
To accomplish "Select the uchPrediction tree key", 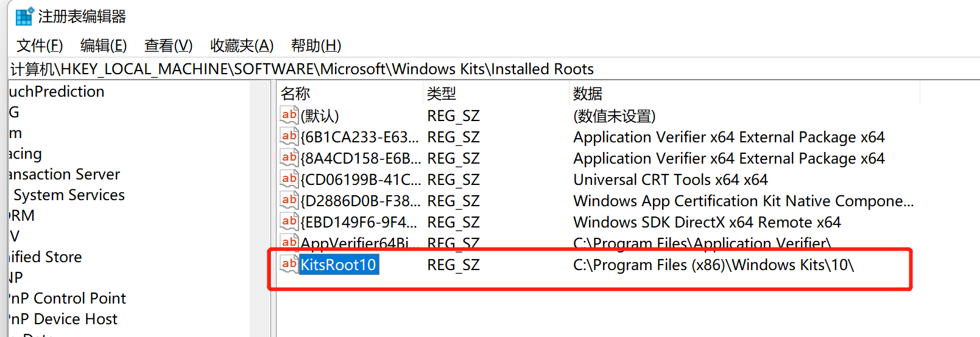I will [x=57, y=91].
